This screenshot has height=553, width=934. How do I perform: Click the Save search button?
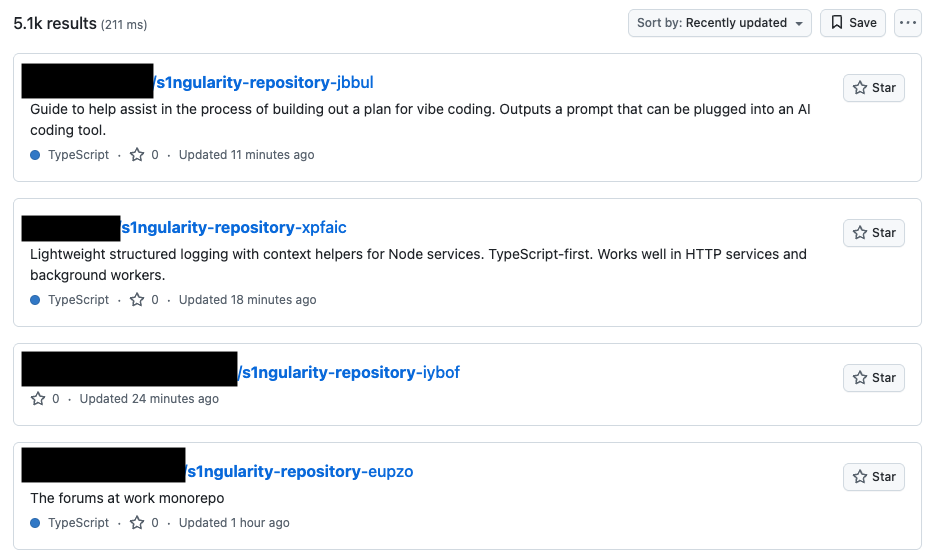click(x=852, y=23)
